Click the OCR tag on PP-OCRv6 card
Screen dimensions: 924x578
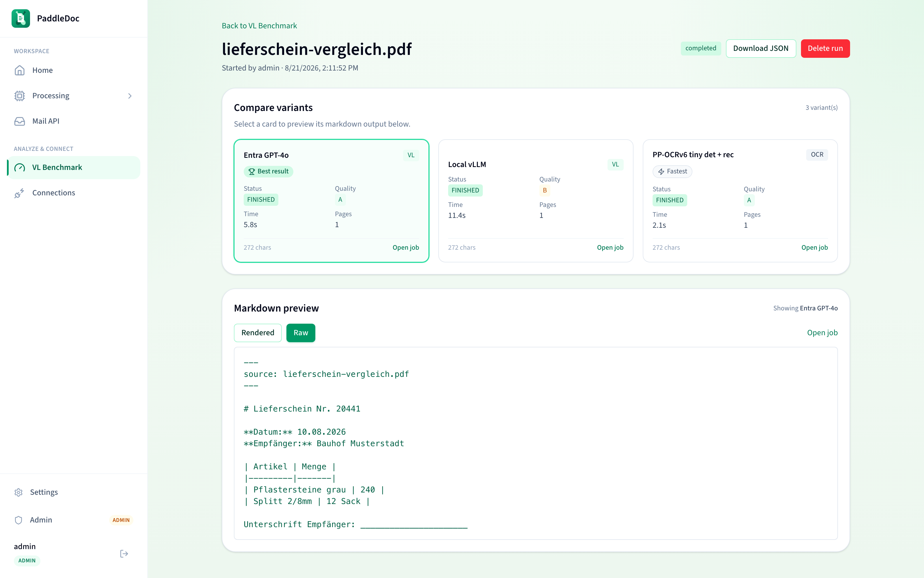[x=817, y=154]
